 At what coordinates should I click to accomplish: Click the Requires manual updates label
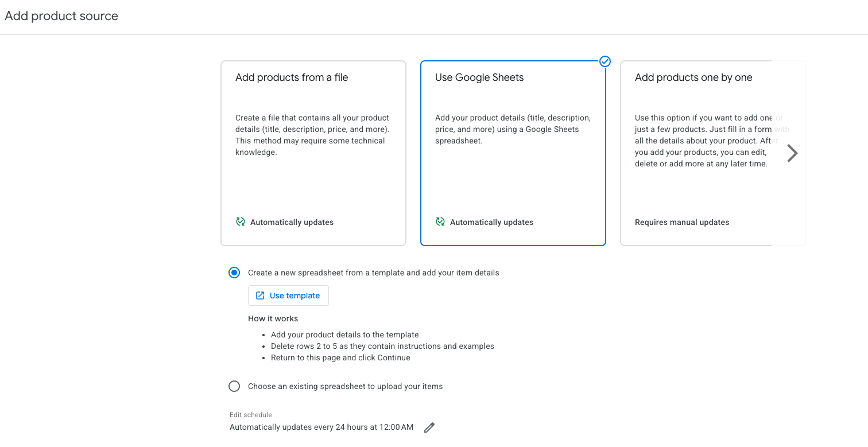tap(682, 222)
